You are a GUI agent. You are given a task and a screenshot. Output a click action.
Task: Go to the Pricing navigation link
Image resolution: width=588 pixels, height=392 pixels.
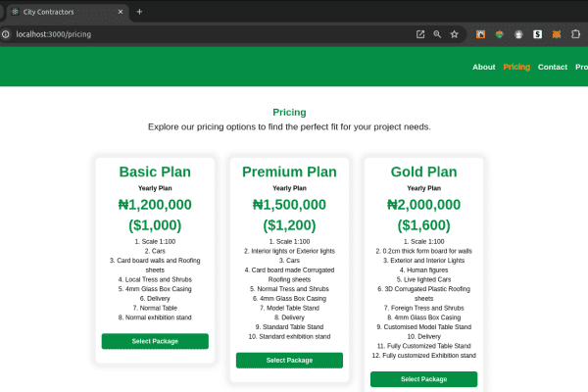click(x=516, y=67)
